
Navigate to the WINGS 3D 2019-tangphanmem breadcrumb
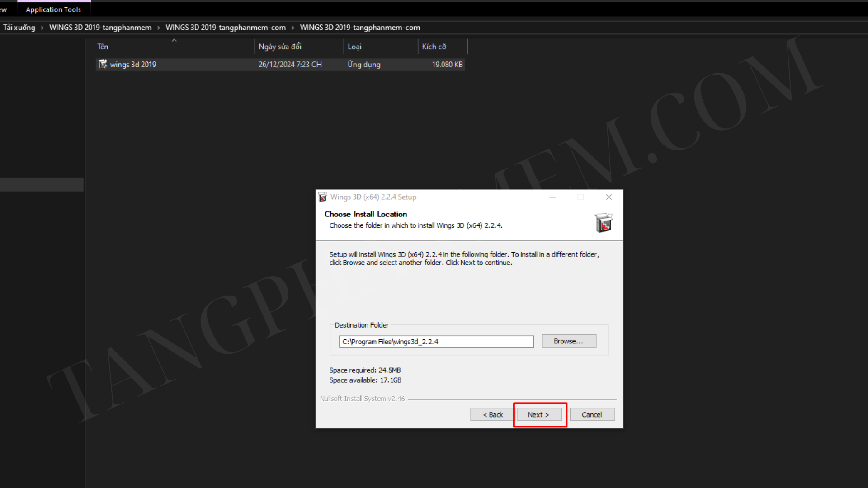(x=100, y=28)
